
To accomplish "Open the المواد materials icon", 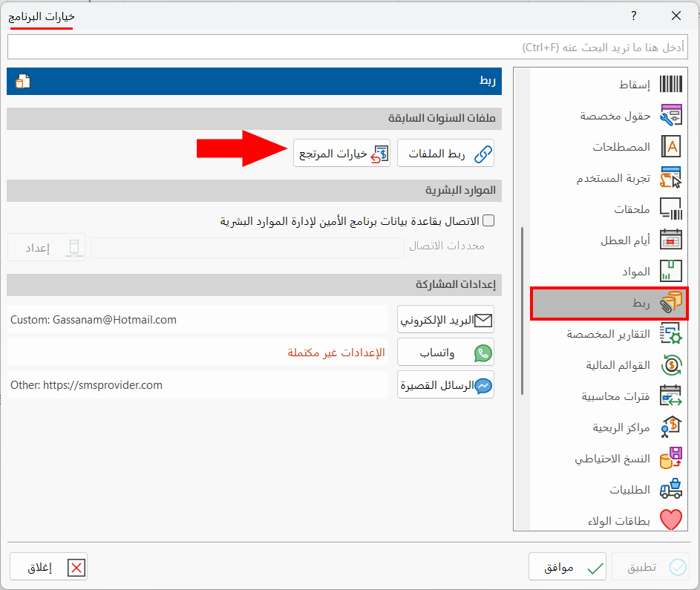I will coord(672,271).
